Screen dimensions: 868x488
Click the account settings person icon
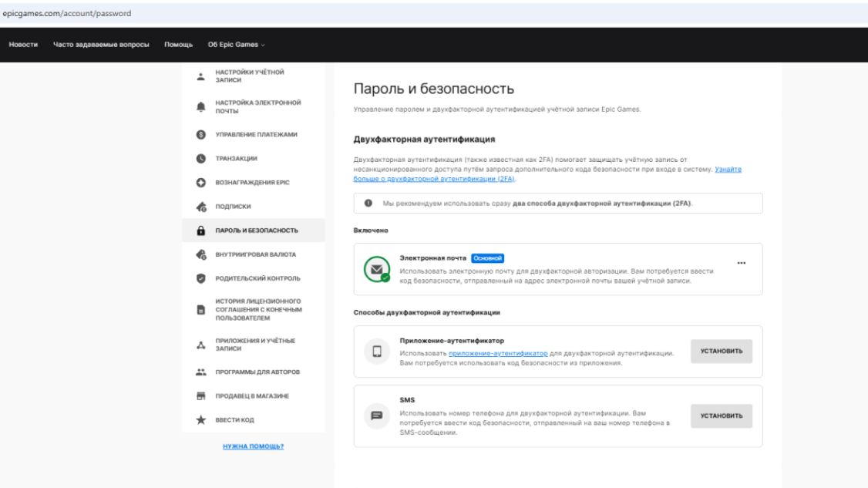(x=200, y=76)
